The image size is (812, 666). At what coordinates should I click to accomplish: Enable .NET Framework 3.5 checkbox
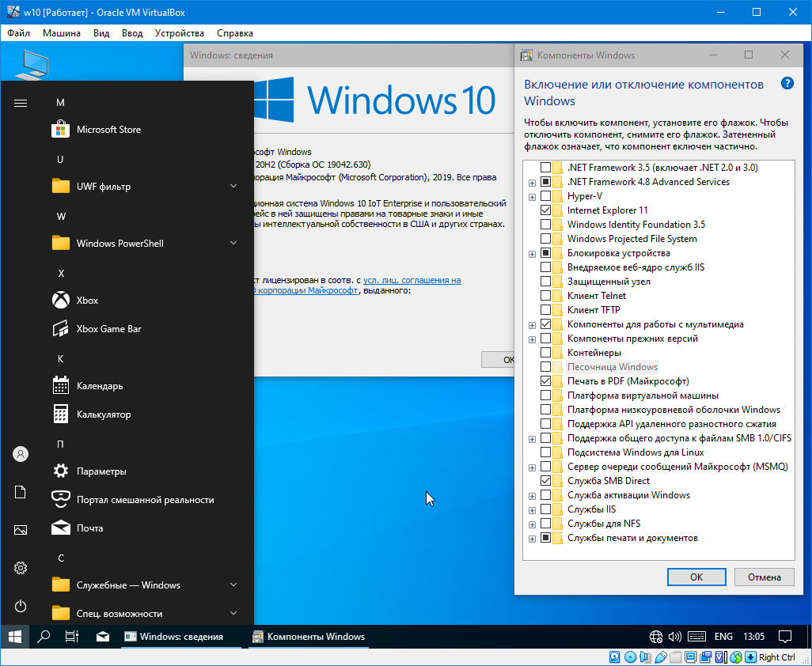[545, 168]
